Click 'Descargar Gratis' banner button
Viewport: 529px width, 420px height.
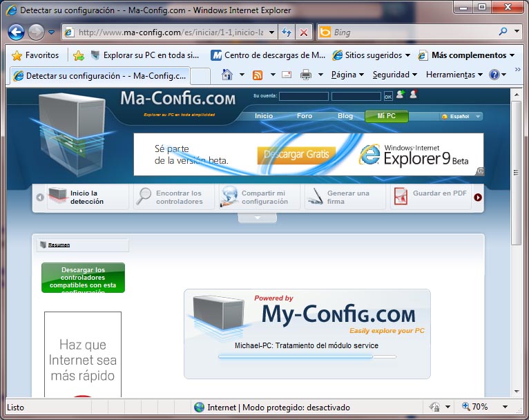click(296, 155)
